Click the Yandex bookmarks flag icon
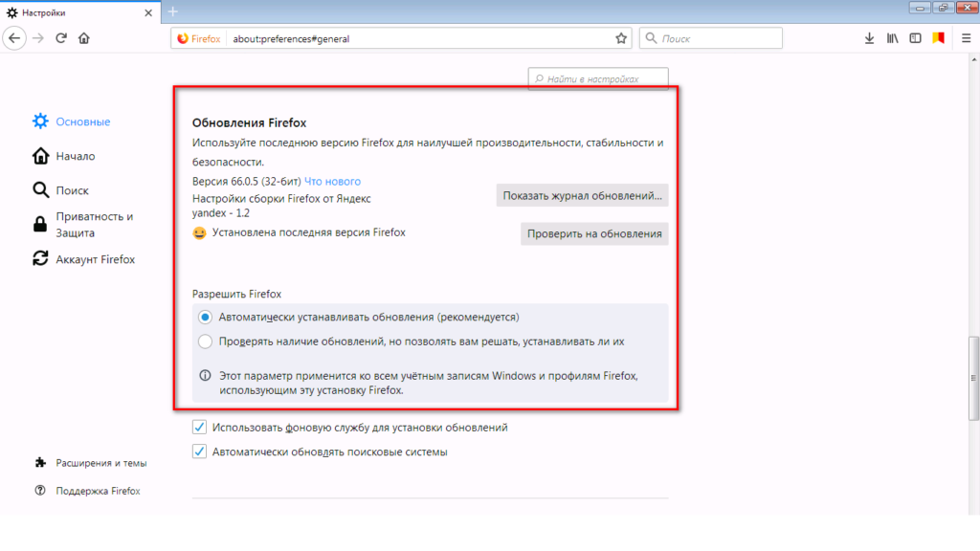The height and width of the screenshot is (551, 980). 938,38
